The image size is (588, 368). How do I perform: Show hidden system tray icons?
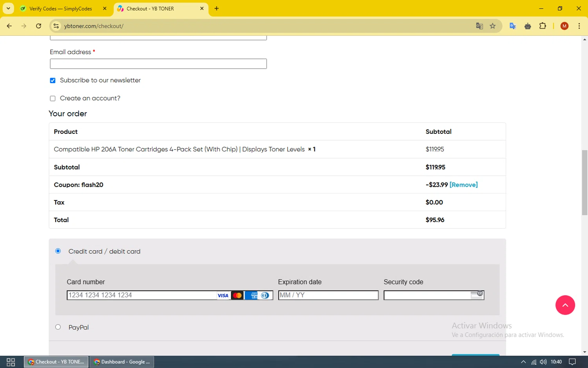(x=523, y=362)
